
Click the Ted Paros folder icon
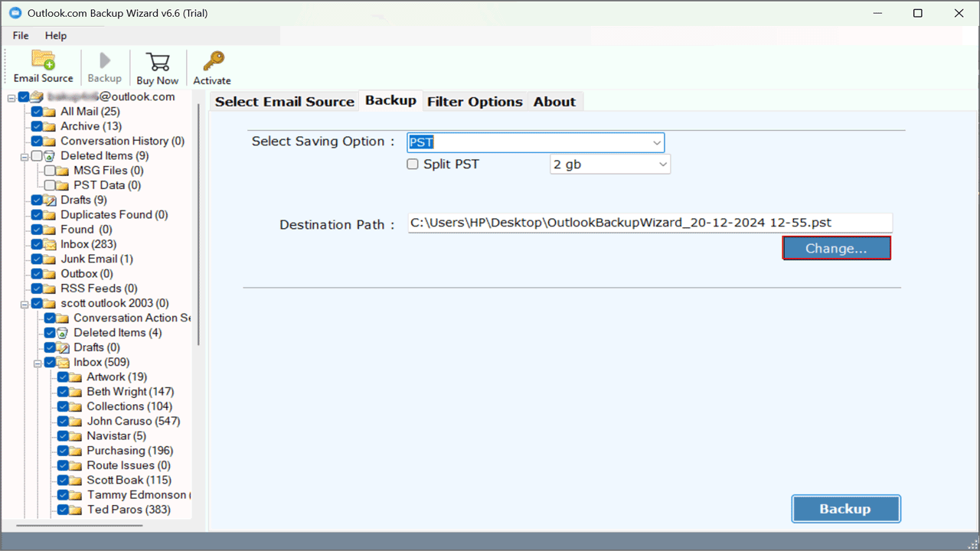[76, 510]
